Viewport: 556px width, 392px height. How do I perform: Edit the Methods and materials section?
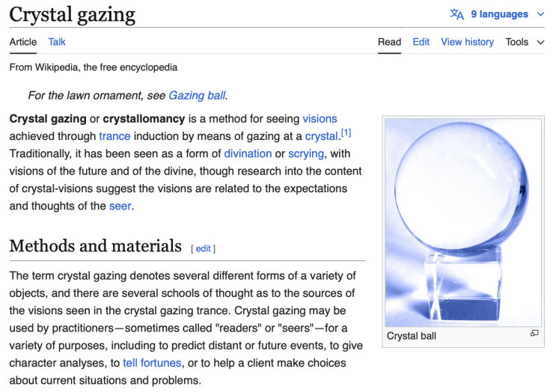click(x=204, y=248)
